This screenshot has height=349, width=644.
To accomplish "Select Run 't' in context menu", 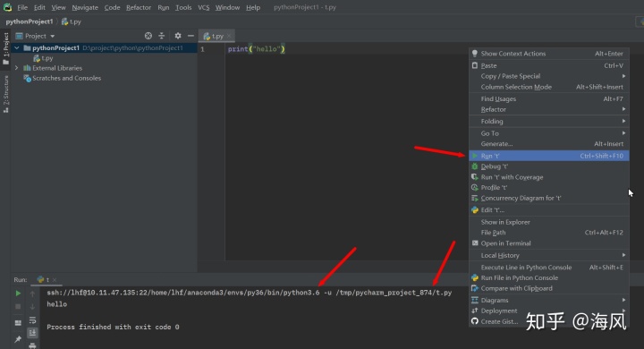I will [548, 156].
